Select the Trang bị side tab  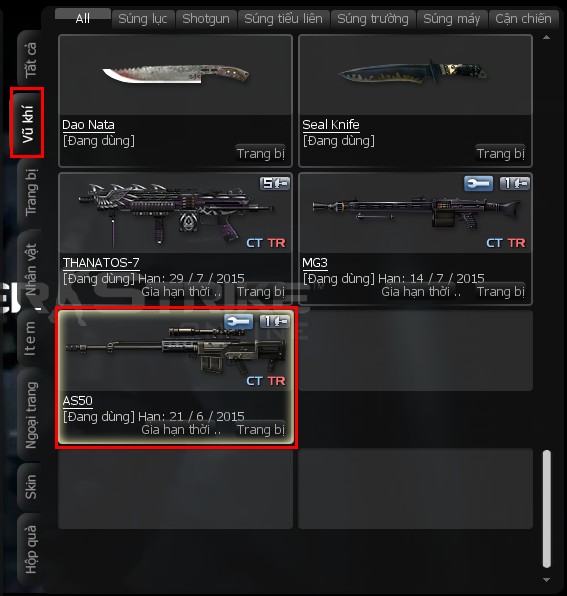[30, 192]
